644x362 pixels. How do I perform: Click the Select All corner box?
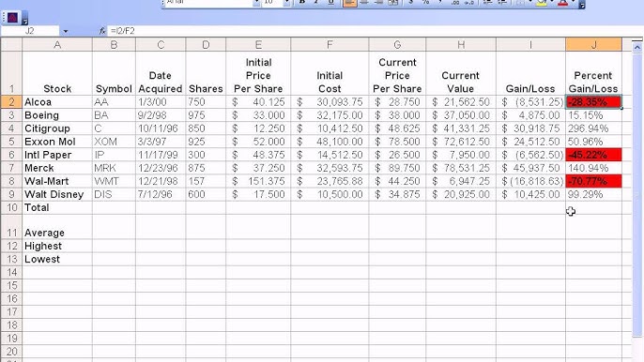coord(11,44)
